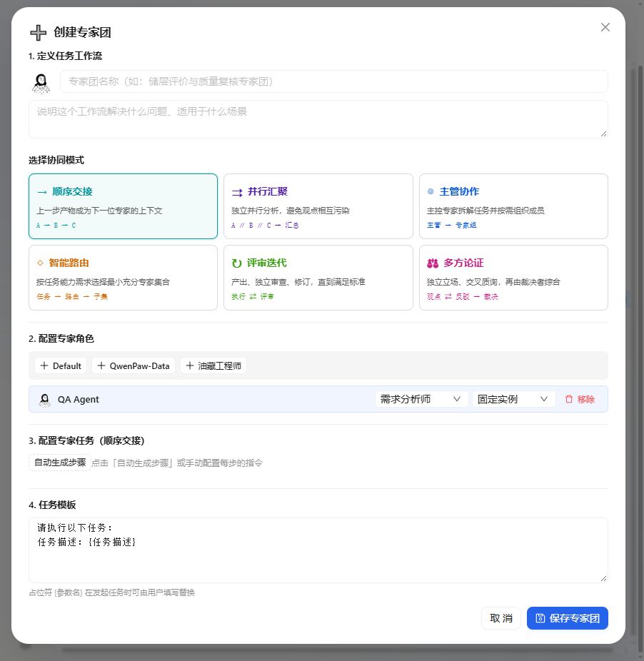This screenshot has height=661, width=644.
Task: Add the Default expert role
Action: (x=61, y=365)
